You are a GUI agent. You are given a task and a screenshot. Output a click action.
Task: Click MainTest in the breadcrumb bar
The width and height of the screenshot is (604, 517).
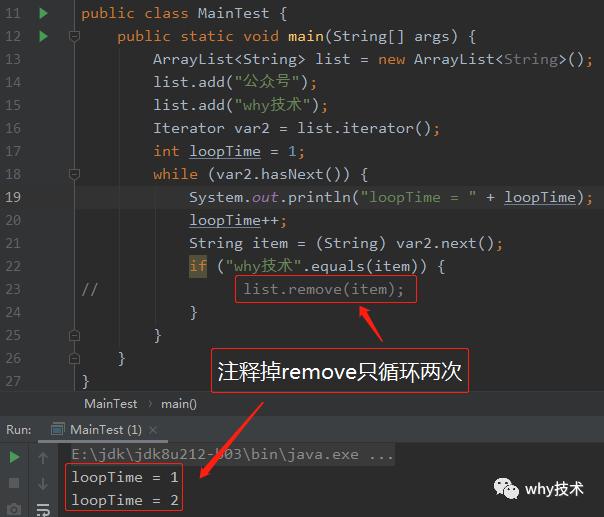[x=111, y=404]
